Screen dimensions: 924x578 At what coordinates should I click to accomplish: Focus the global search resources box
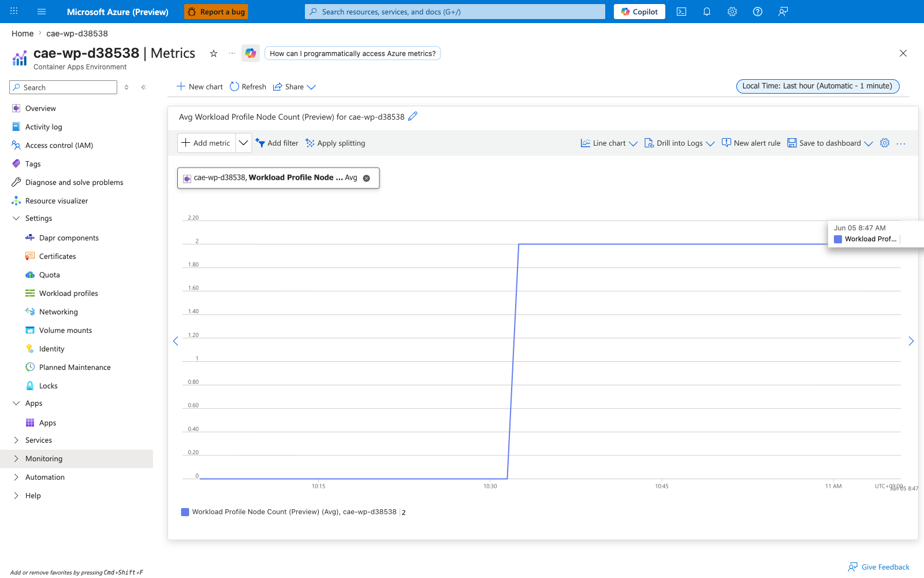pyautogui.click(x=455, y=12)
